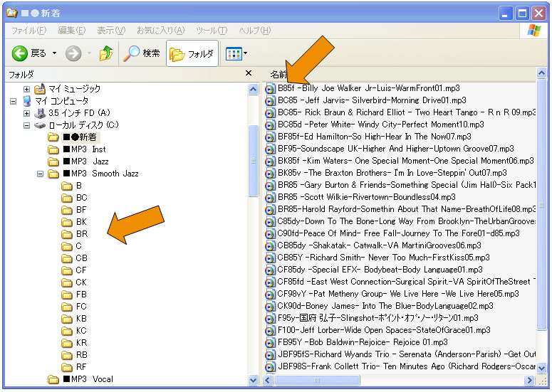Image resolution: width=552 pixels, height=392 pixels.
Task: Select the ローカル ディスク (C:) drive icon
Action: (40, 125)
